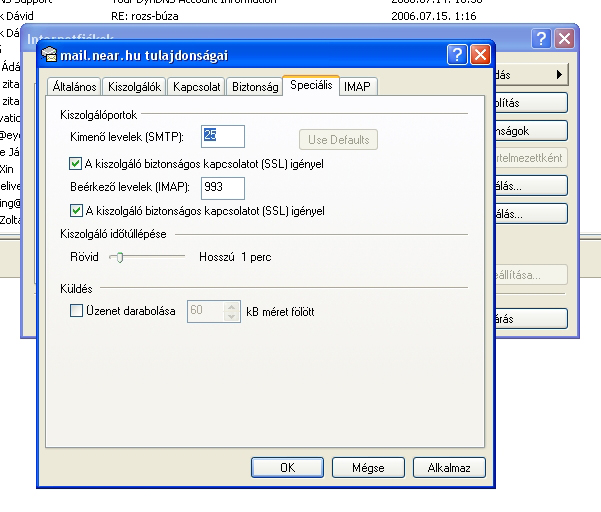Toggle SSL checkbox for incoming IMAP server
Screen dimensions: 601x512
[x=76, y=211]
